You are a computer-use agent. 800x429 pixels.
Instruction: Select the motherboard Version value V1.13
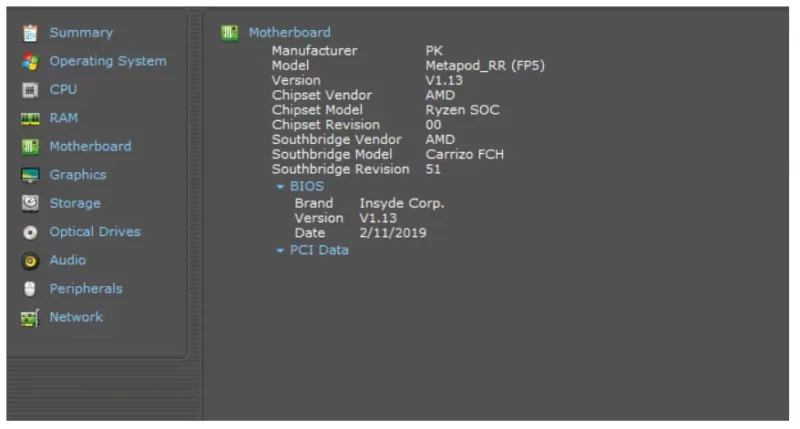(444, 81)
